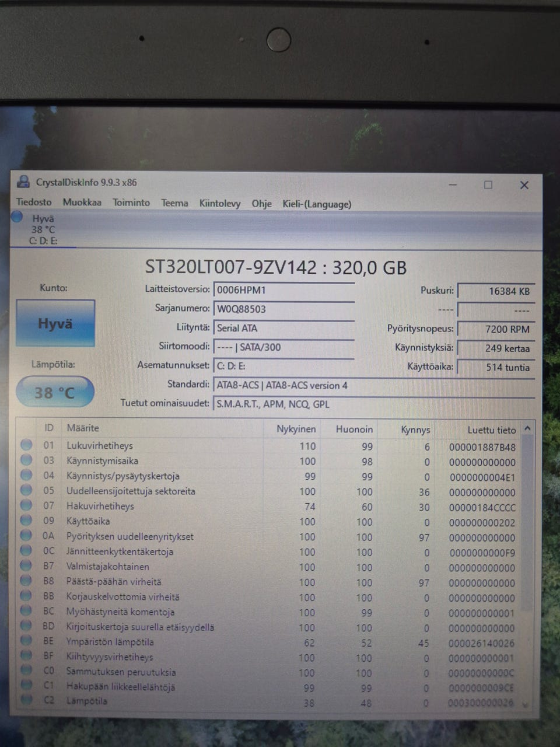Image resolution: width=560 pixels, height=747 pixels.
Task: Click status circle for Ympäristön lämpötila row
Action: click(26, 641)
